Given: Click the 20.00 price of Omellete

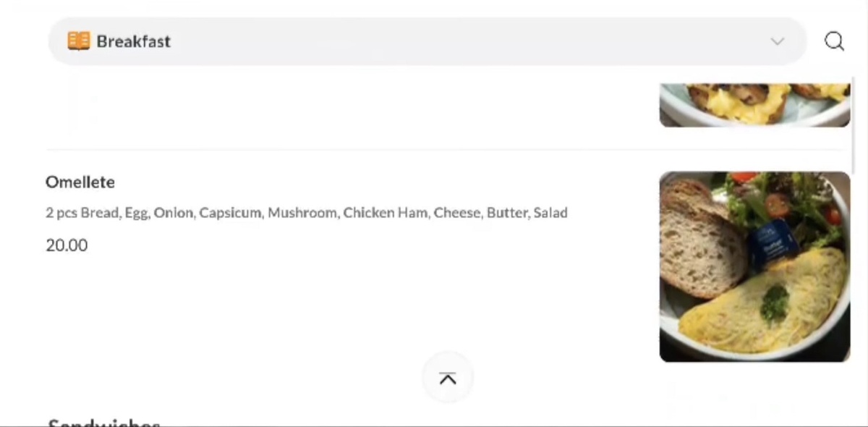Looking at the screenshot, I should point(67,245).
